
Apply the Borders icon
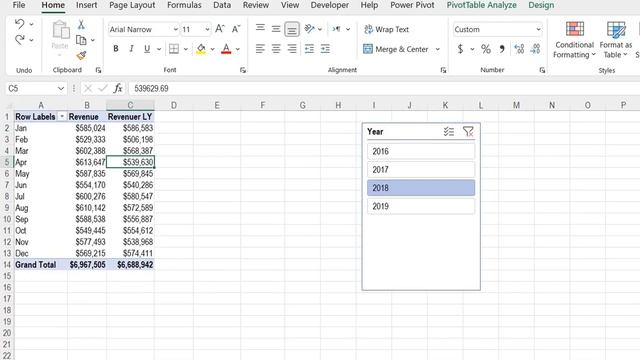pos(174,49)
